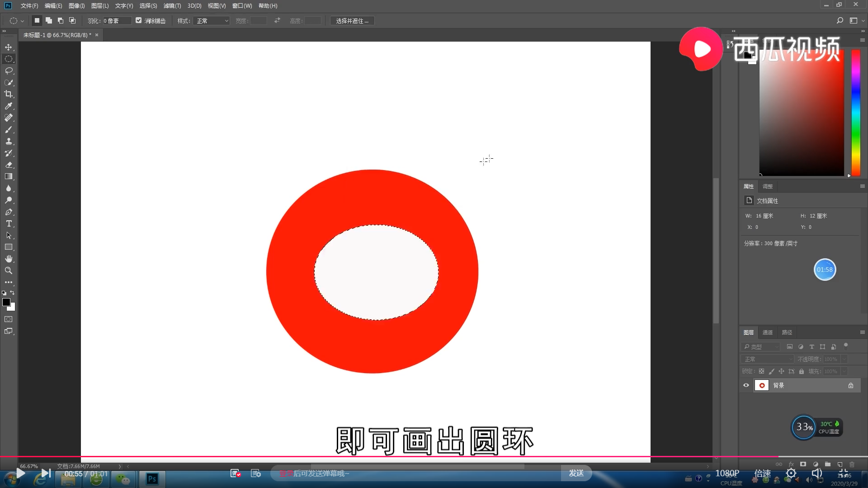The image size is (868, 488).
Task: Hide the 背景 layer visibility
Action: pyautogui.click(x=746, y=385)
